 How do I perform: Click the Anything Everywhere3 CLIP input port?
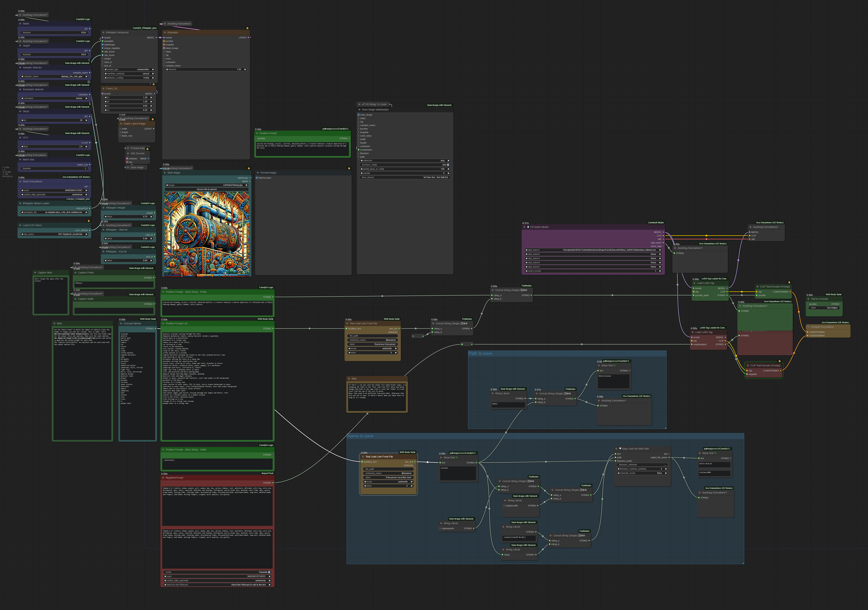pyautogui.click(x=750, y=236)
